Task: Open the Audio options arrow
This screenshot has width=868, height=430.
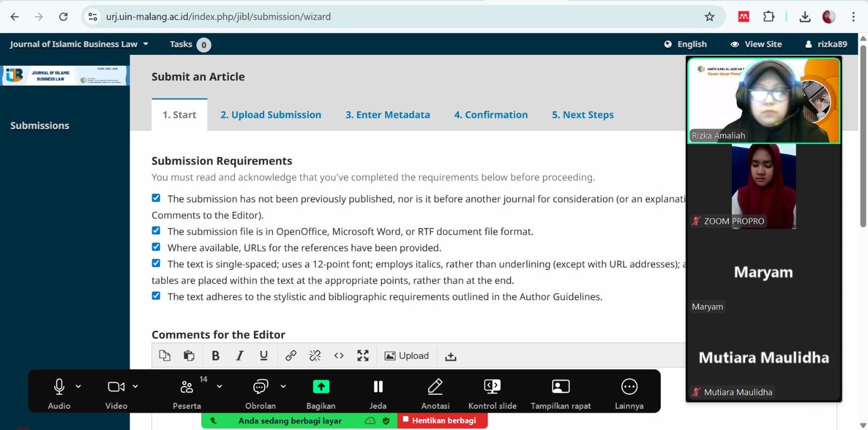Action: (x=78, y=387)
